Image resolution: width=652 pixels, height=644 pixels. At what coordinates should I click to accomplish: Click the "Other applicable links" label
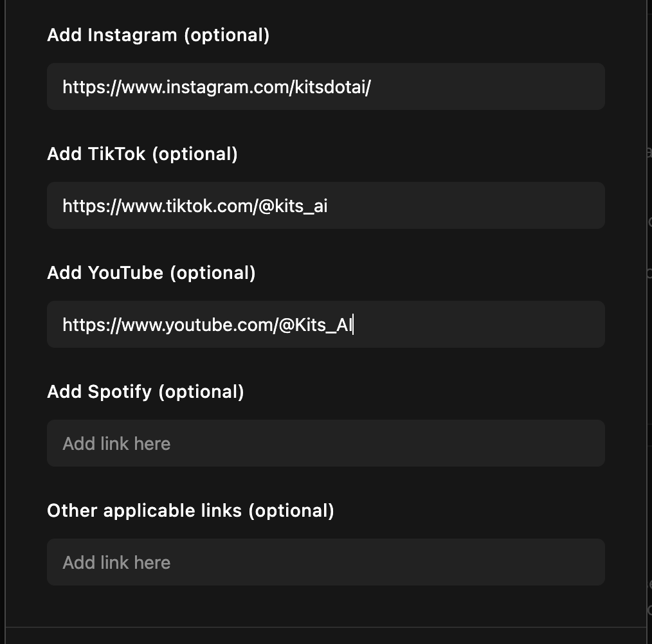144,510
